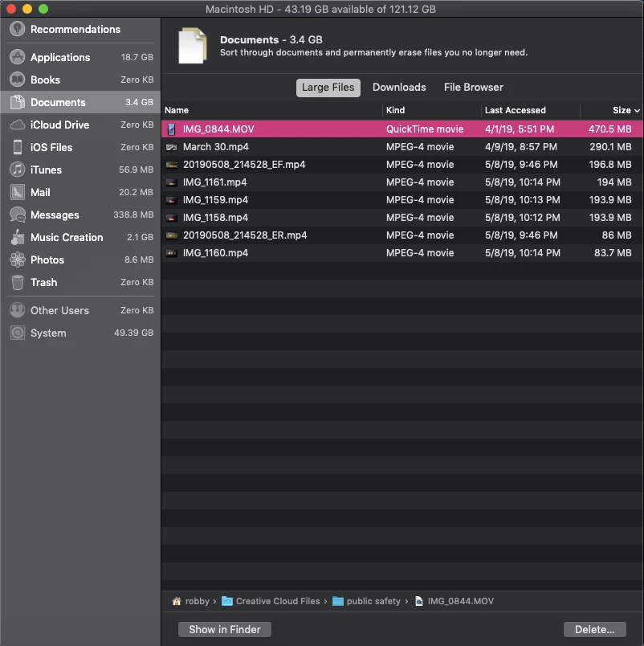Click the iCloud Drive cloud icon
The width and height of the screenshot is (644, 646).
pyautogui.click(x=18, y=125)
